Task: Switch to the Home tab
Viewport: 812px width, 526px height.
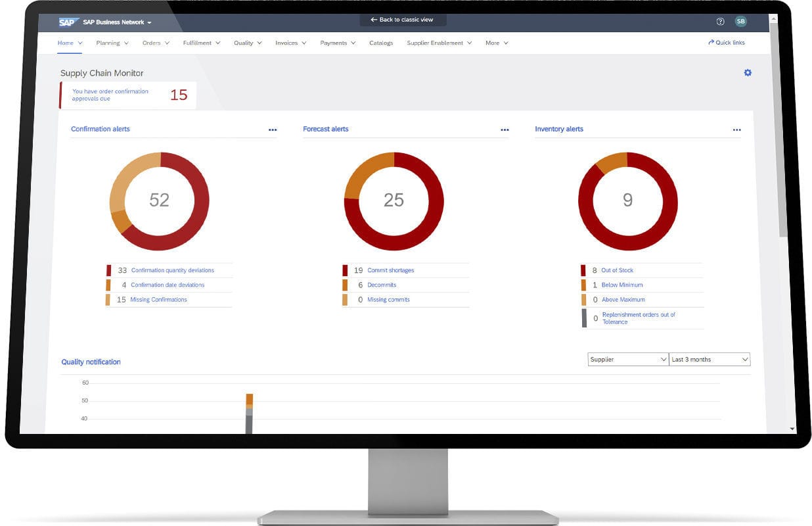Action: click(68, 42)
